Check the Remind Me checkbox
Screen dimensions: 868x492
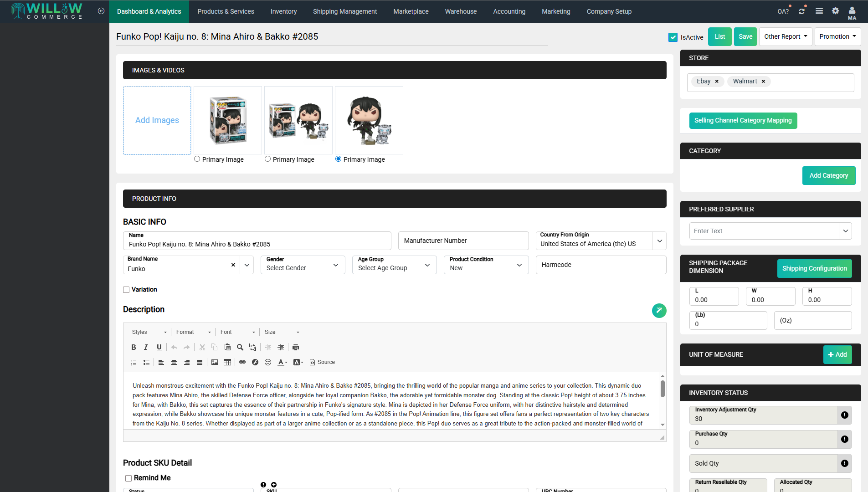point(128,478)
